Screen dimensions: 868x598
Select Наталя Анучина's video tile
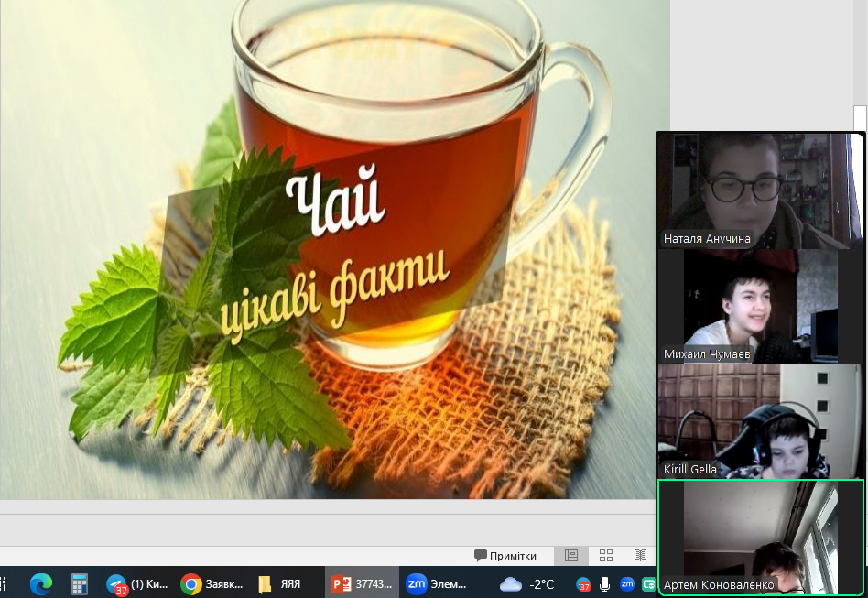[x=761, y=191]
